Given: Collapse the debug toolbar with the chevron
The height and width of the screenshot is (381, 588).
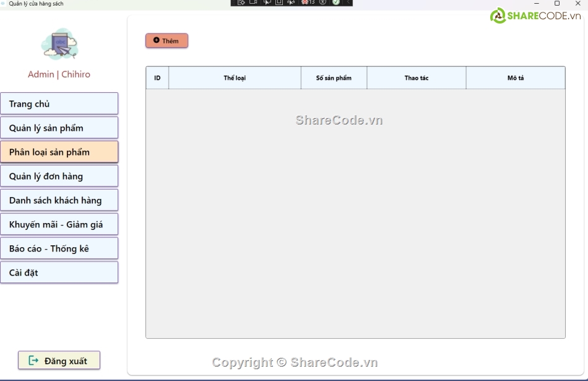Looking at the screenshot, I should point(348,2).
